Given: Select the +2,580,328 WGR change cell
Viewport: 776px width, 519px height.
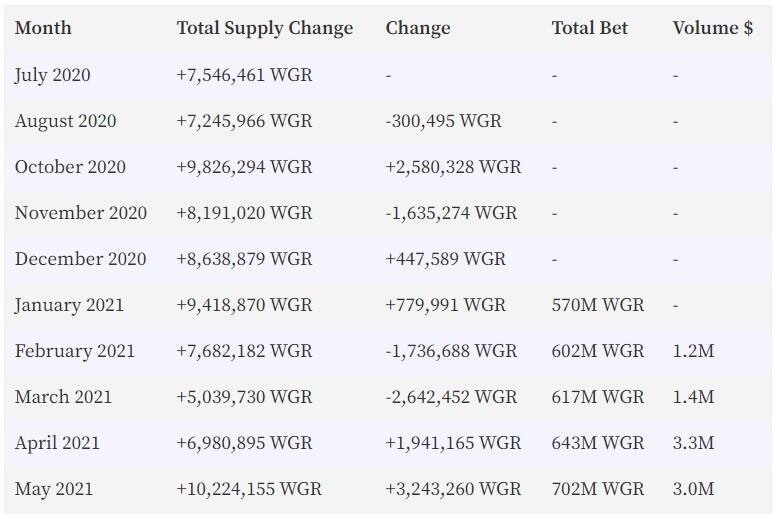Looking at the screenshot, I should pyautogui.click(x=453, y=167).
